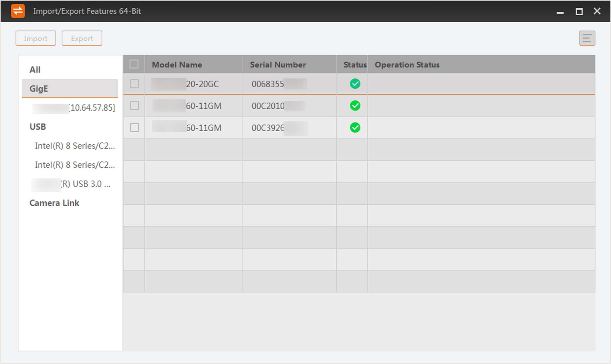Screen dimensions: 611x364
Task: Click green status icon for 20-20GC camera
Action: click(x=355, y=84)
